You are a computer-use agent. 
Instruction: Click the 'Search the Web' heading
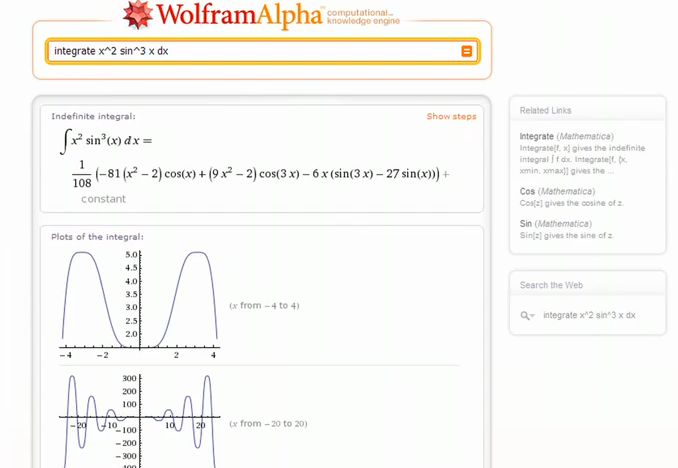[x=551, y=285]
